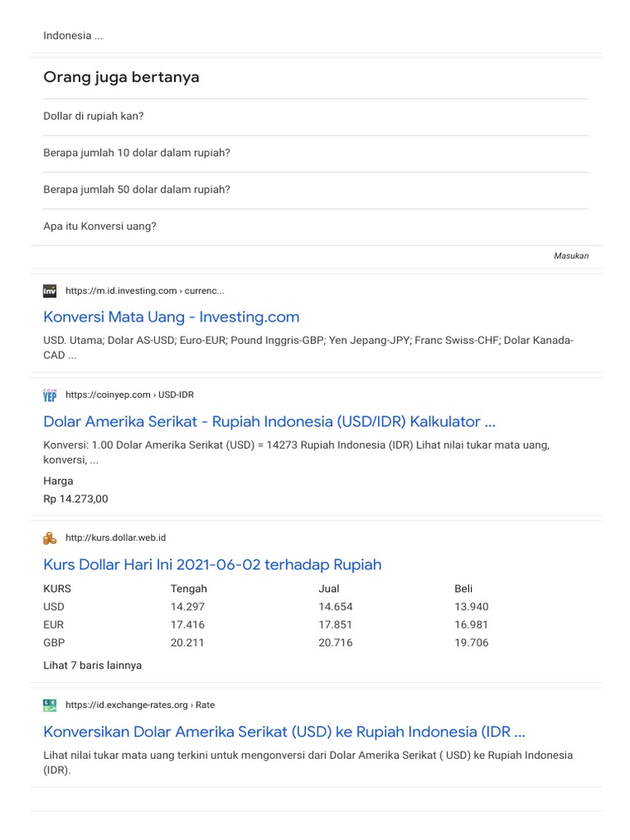Click the USD row in kurs table
630x840 pixels.
[x=54, y=607]
